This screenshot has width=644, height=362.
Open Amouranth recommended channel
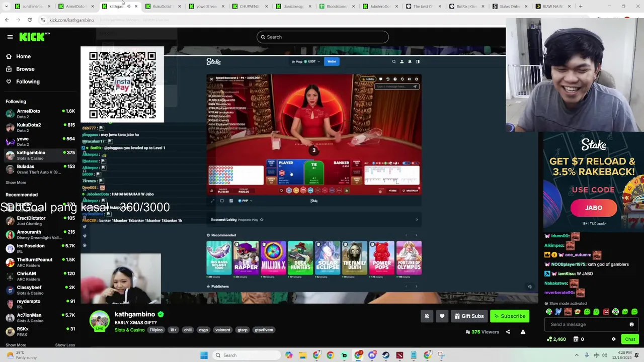point(40,235)
